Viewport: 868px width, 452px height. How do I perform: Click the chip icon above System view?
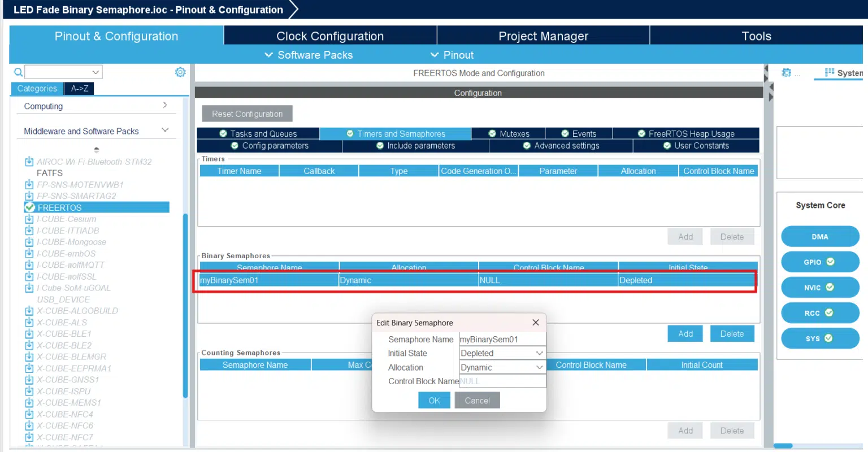[x=786, y=73]
